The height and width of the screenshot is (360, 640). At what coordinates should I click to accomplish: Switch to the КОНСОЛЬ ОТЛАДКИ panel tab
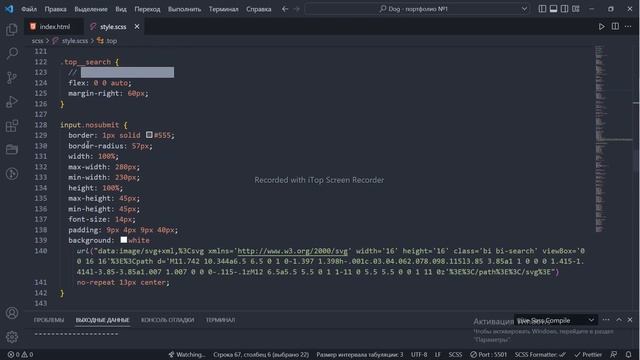click(x=168, y=320)
